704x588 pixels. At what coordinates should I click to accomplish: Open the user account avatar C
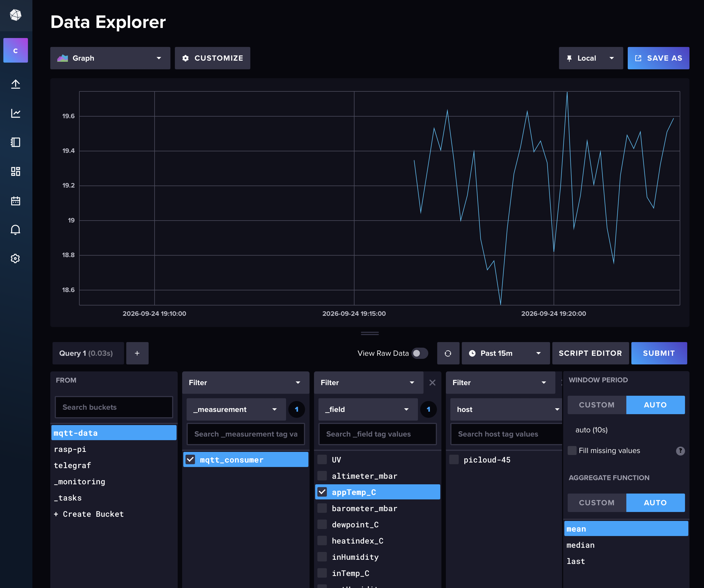pyautogui.click(x=15, y=51)
